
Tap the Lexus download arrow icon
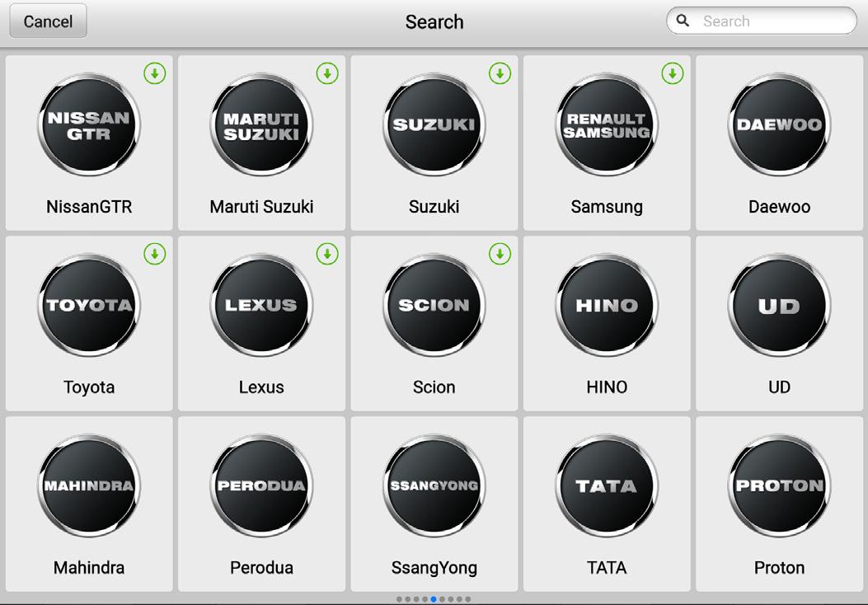pos(327,254)
